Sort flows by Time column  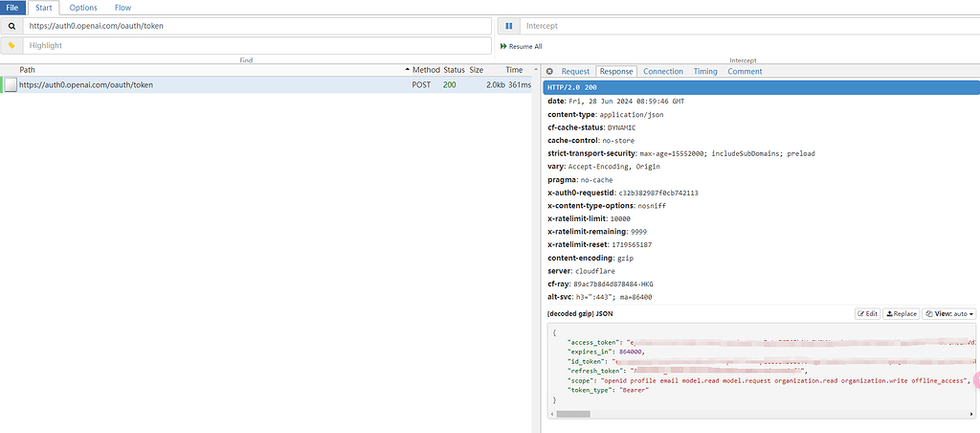tap(514, 70)
